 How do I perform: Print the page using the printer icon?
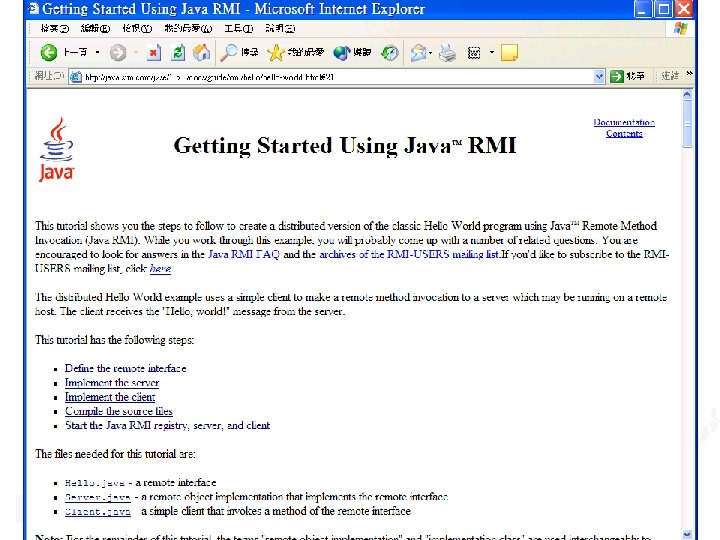pyautogui.click(x=447, y=53)
